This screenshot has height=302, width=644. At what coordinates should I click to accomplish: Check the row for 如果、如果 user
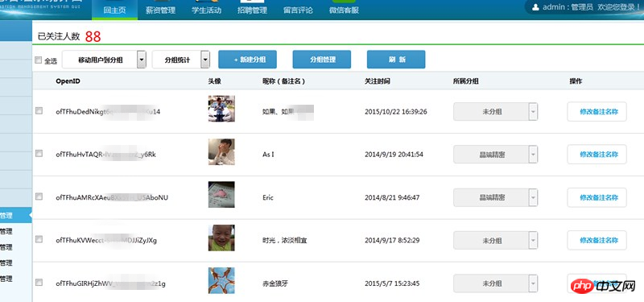click(39, 110)
